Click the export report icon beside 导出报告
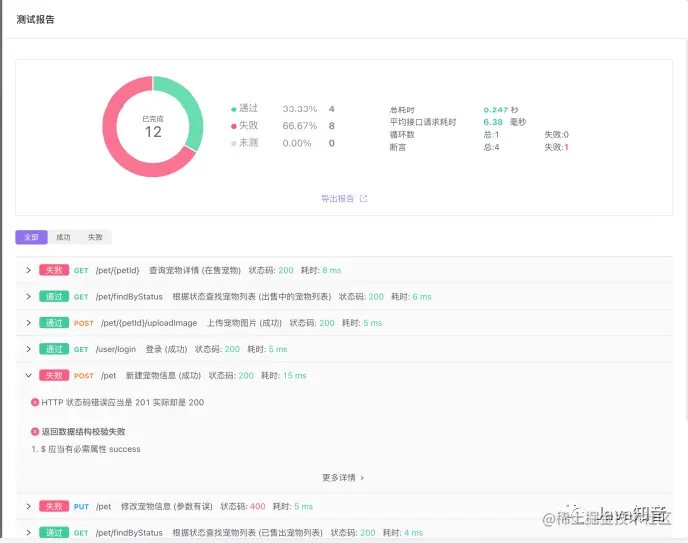Viewport: 688px width, 543px height. [x=363, y=199]
